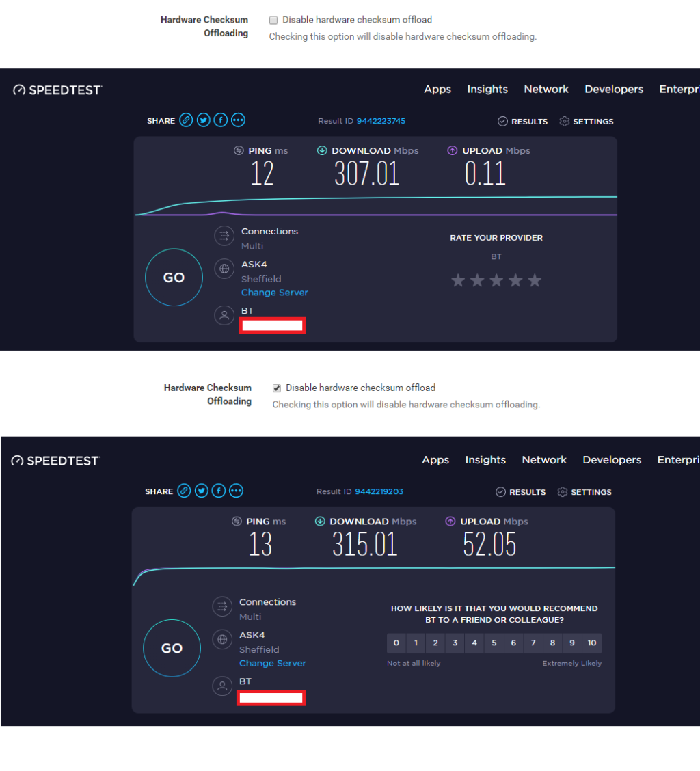Screen dimensions: 700x771
Task: Select Insights in the navigation bar
Action: (x=487, y=90)
